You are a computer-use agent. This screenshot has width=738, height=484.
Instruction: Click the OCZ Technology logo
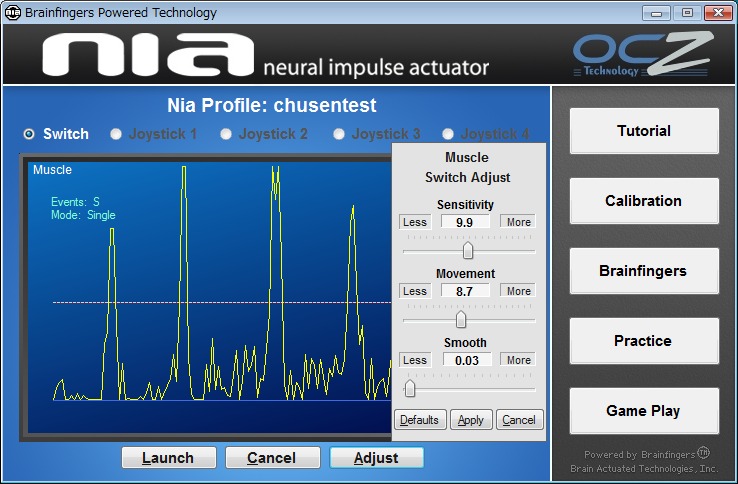643,54
